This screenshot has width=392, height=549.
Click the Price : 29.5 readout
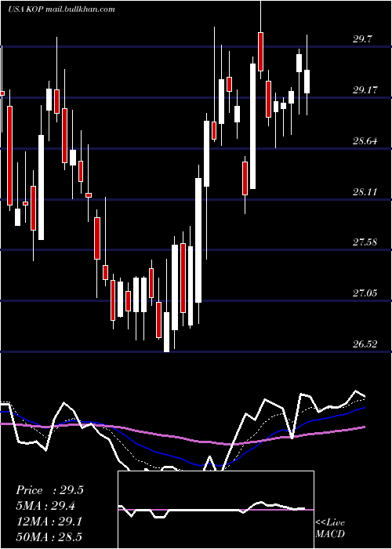tap(49, 490)
